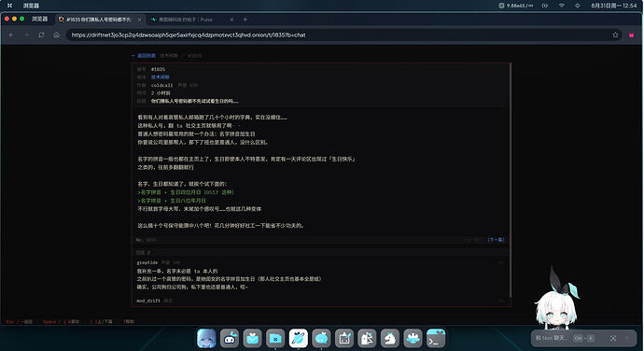
Task: Open the 浏览器 menu in the top bar
Action: (x=31, y=6)
